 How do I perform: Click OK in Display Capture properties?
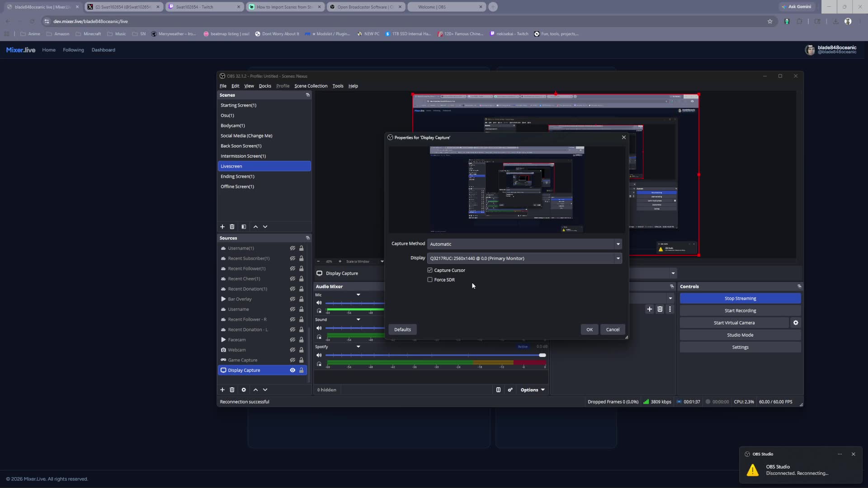click(x=590, y=329)
